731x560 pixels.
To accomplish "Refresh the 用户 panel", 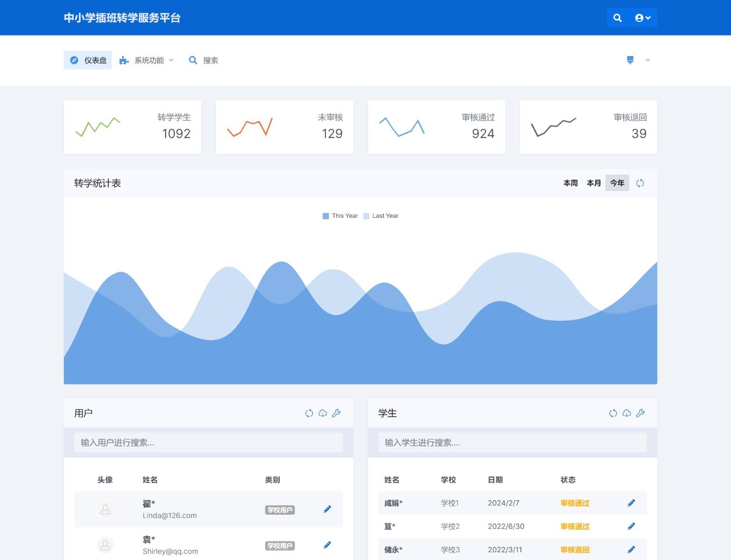I will 309,413.
